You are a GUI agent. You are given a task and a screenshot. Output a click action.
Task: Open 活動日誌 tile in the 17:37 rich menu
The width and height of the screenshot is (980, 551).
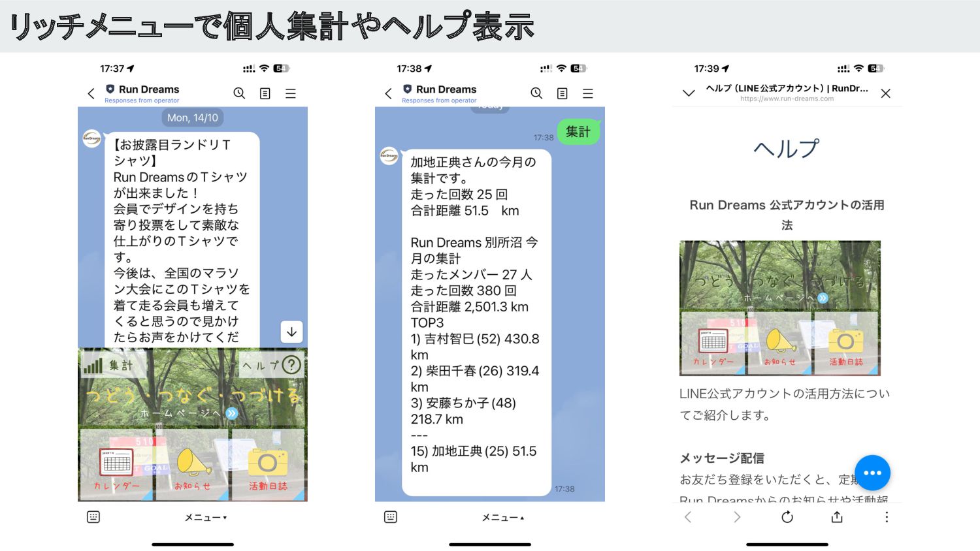tap(268, 465)
